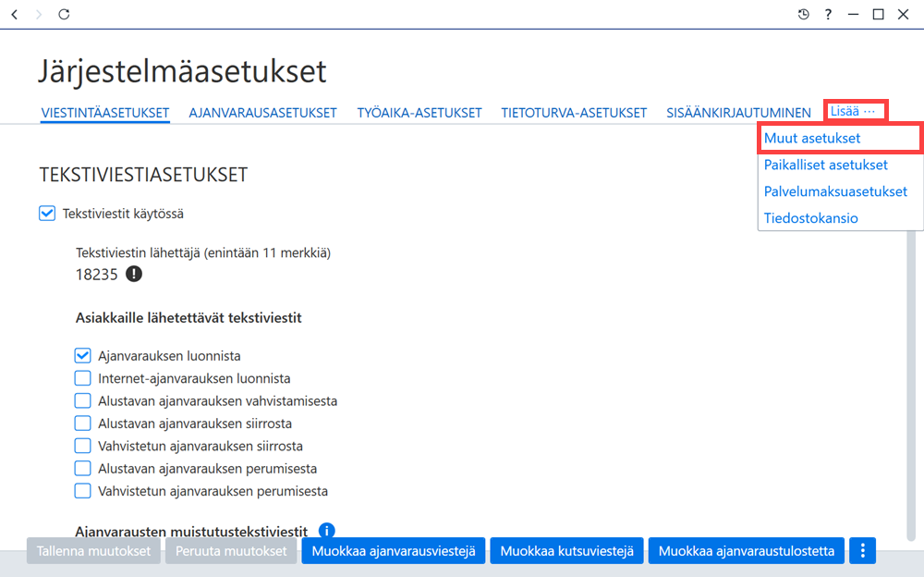This screenshot has width=924, height=577.
Task: Click Tallenna muutokset button
Action: click(93, 551)
